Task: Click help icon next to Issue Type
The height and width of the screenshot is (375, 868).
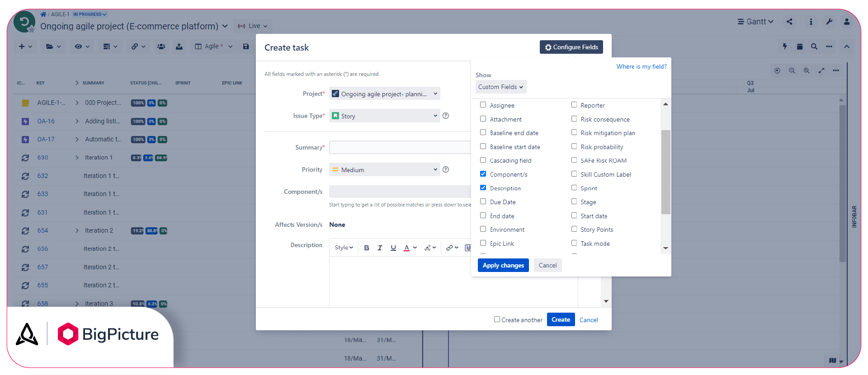Action: pos(446,116)
